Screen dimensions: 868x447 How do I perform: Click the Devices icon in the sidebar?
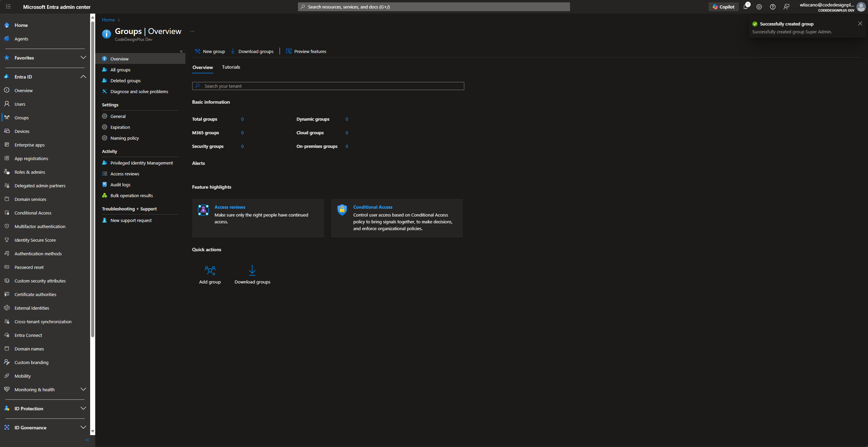[x=7, y=131]
